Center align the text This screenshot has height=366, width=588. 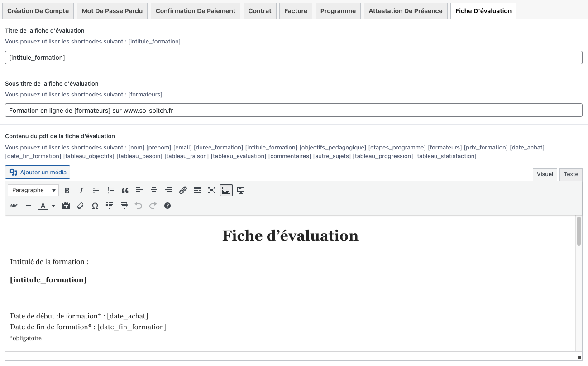[154, 190]
